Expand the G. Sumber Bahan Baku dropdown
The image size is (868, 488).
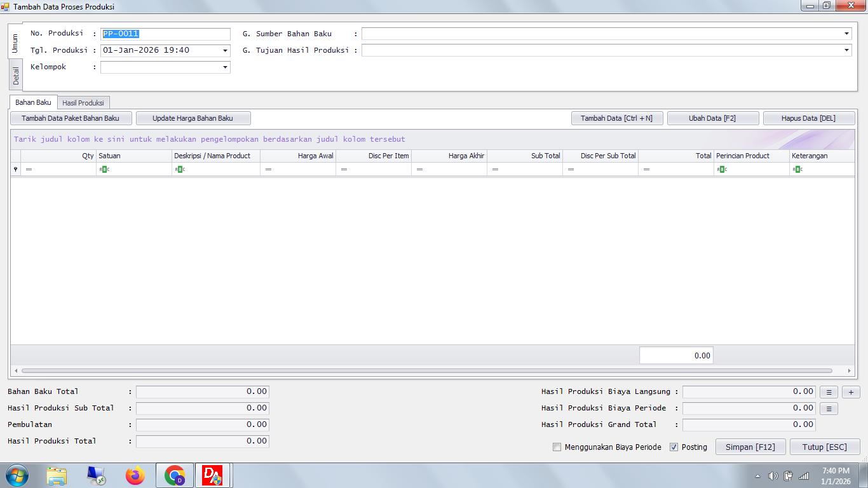pos(846,34)
